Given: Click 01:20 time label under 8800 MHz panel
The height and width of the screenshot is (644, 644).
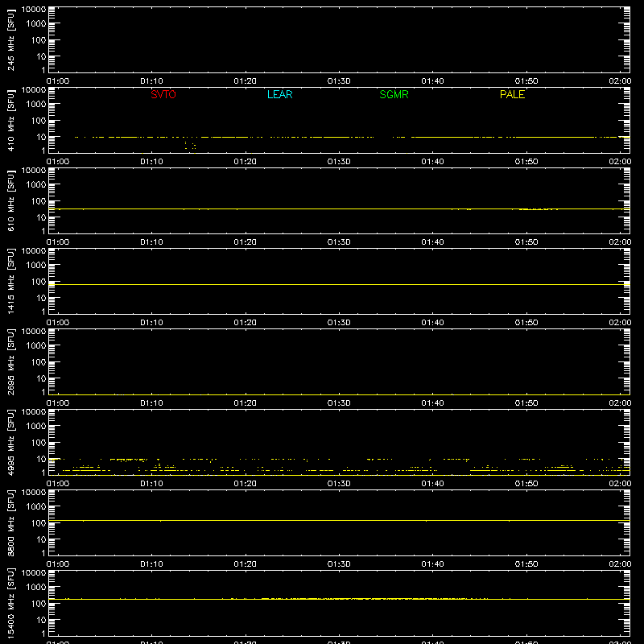Looking at the screenshot, I should click(246, 564).
